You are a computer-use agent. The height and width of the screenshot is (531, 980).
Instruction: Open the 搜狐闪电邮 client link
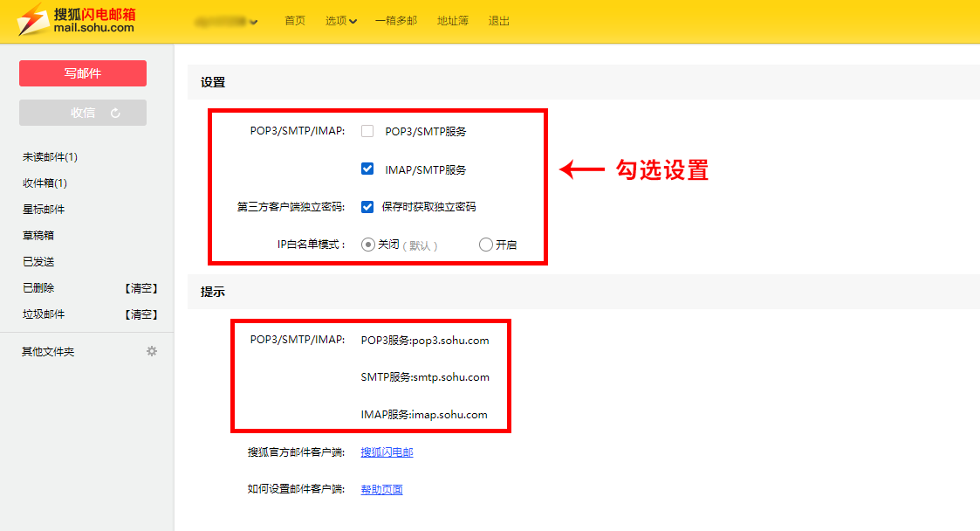point(387,452)
